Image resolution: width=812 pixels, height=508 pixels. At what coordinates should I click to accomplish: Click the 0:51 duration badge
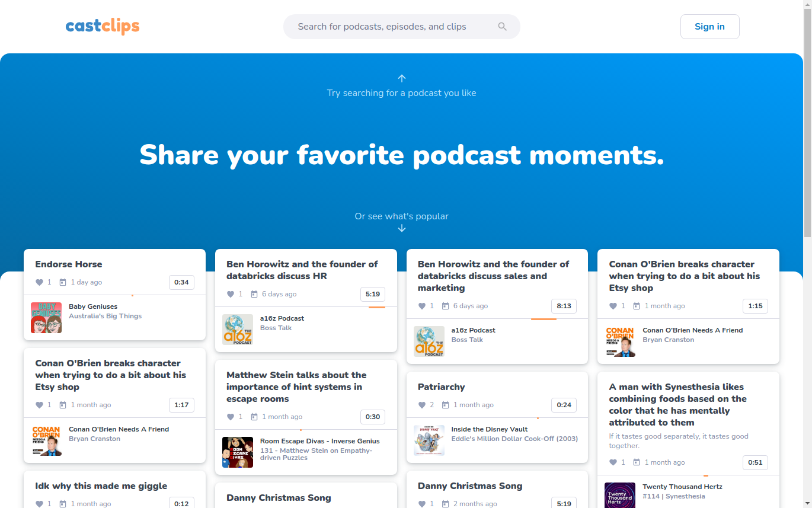[755, 462]
